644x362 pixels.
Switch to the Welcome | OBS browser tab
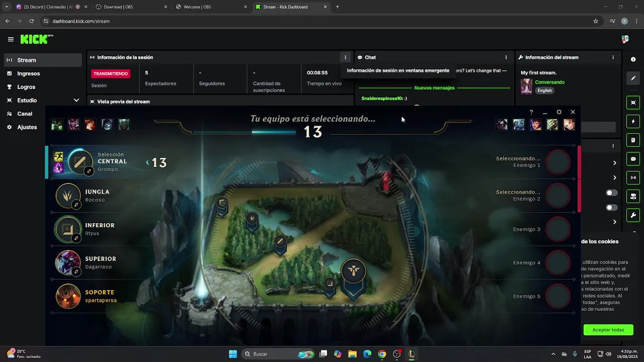(x=211, y=7)
